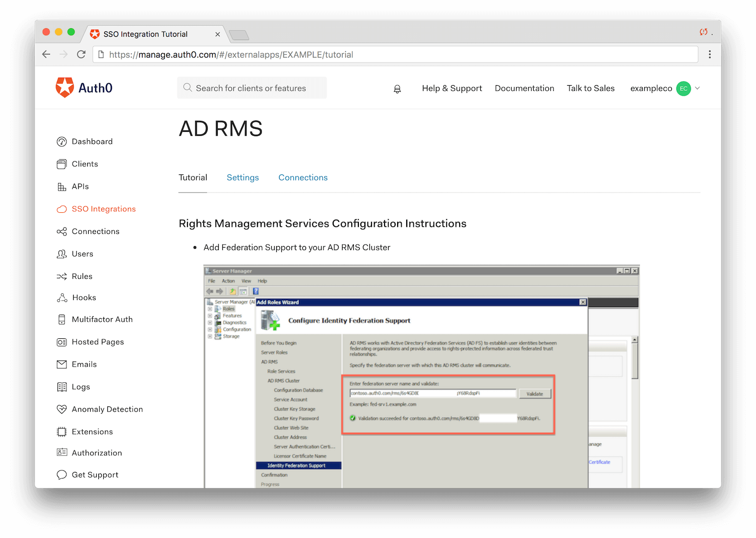Viewport: 756px width, 538px height.
Task: Open the notifications bell icon
Action: click(x=397, y=89)
